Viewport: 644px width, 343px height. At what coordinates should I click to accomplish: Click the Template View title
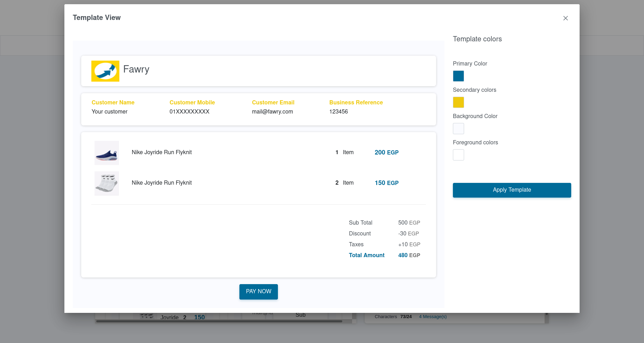click(97, 18)
